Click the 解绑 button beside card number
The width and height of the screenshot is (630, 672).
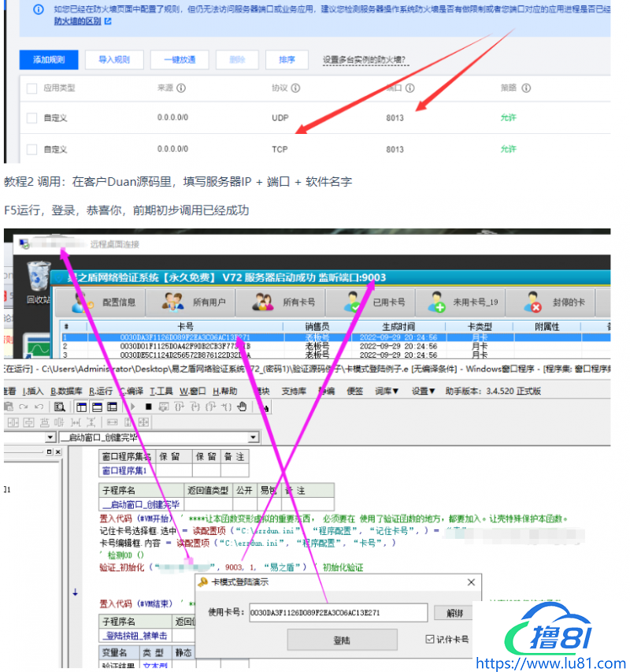(454, 613)
